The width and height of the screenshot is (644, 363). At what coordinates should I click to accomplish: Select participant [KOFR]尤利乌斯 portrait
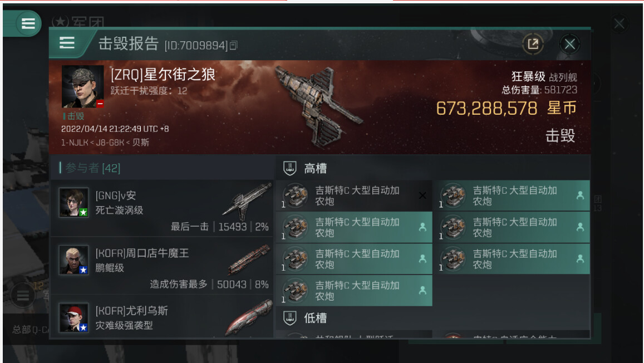pos(73,318)
